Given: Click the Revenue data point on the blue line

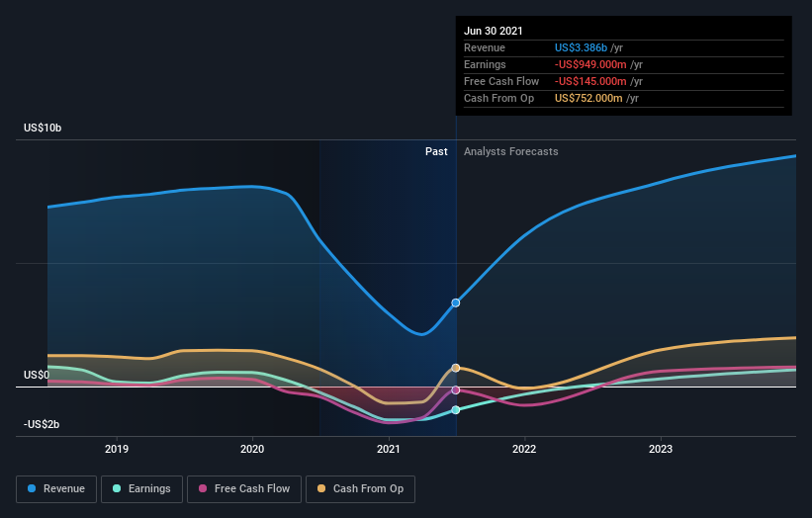Looking at the screenshot, I should coord(456,302).
